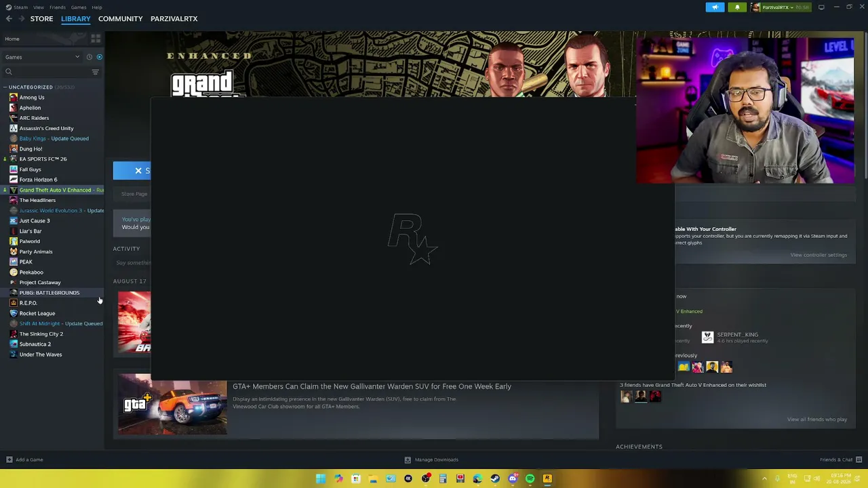This screenshot has width=868, height=488.
Task: Select Dung Ho! in the library
Action: tap(31, 149)
